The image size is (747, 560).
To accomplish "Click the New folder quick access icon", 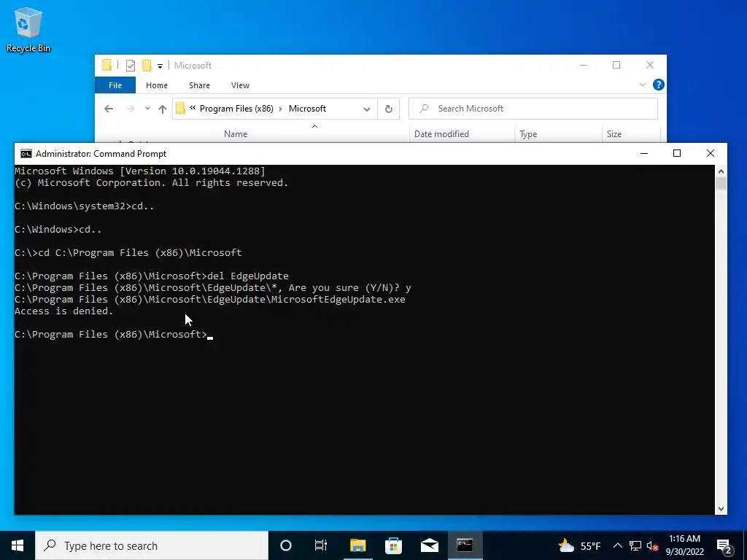I will pos(147,65).
